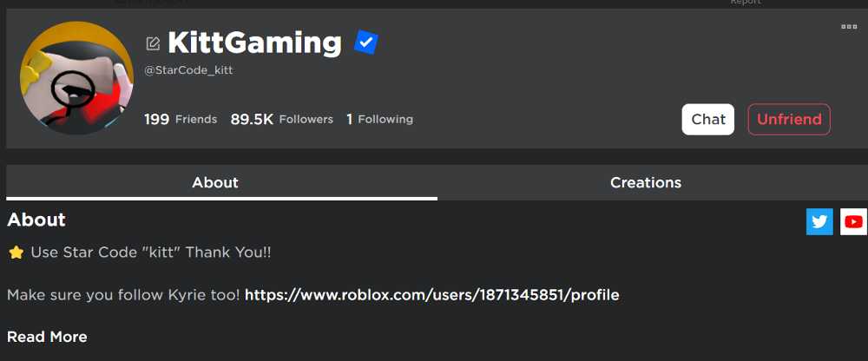Click the gold star emoji in About
Viewport: 868px width, 361px height.
pos(16,253)
